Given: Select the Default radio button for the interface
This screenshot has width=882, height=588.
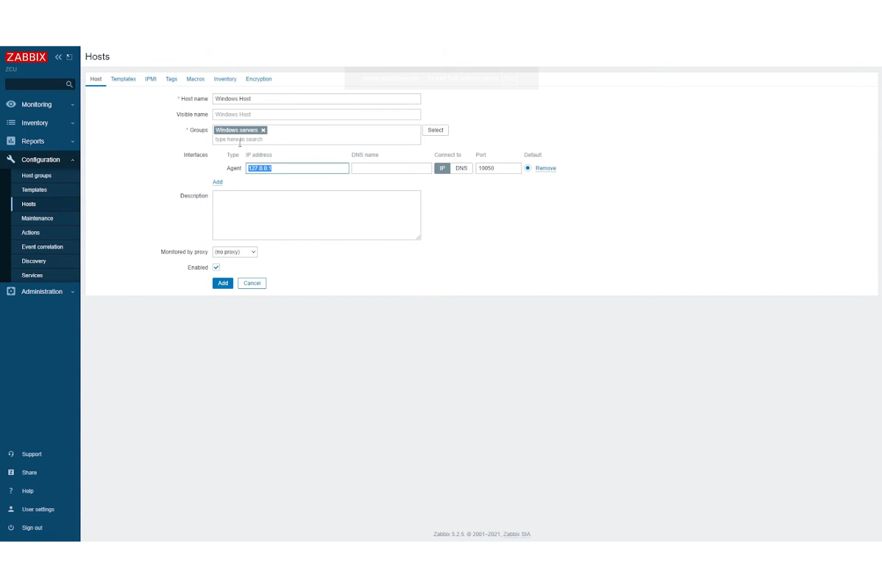Looking at the screenshot, I should pyautogui.click(x=527, y=168).
